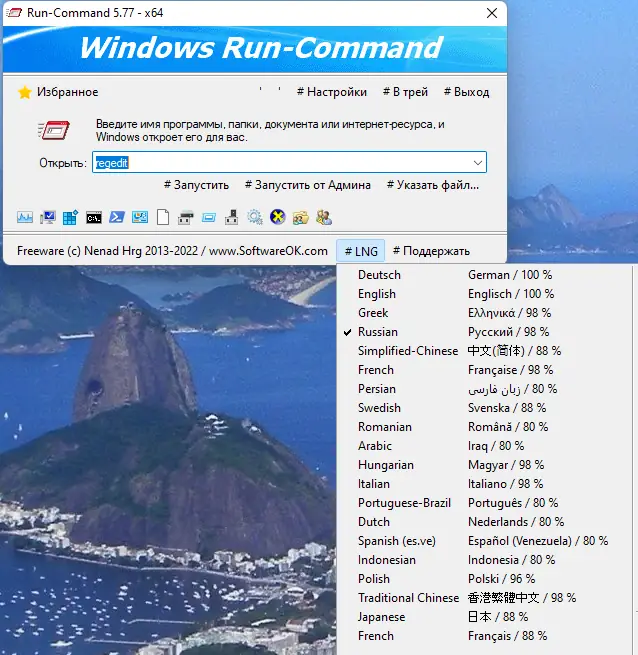Open the user accounts people icon
Screen dimensions: 638x655
click(324, 217)
